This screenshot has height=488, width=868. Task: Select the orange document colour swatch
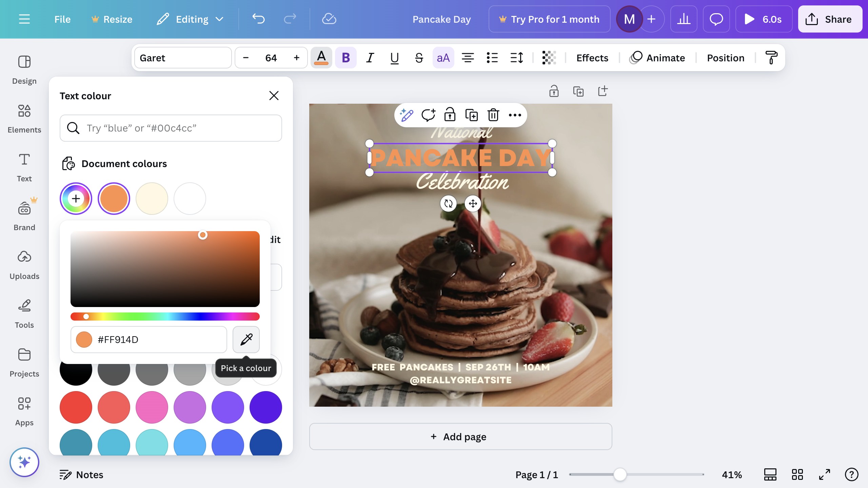[x=114, y=199]
